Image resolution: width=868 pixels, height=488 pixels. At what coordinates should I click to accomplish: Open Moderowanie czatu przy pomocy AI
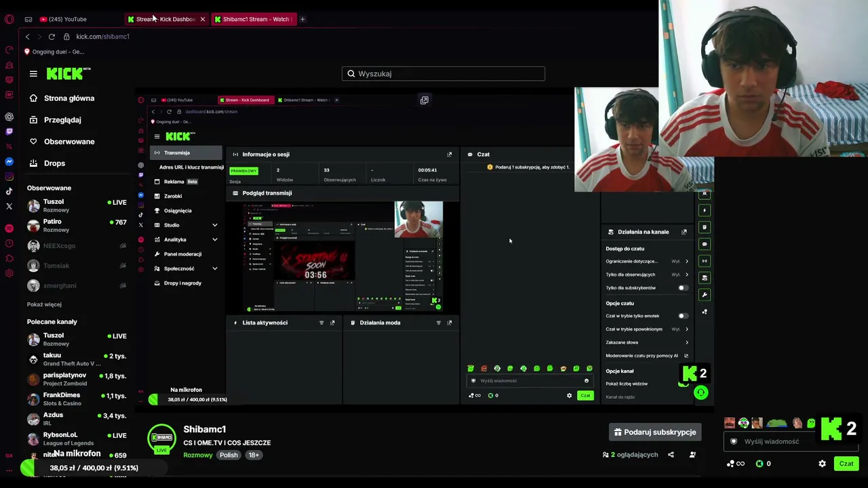tap(647, 356)
